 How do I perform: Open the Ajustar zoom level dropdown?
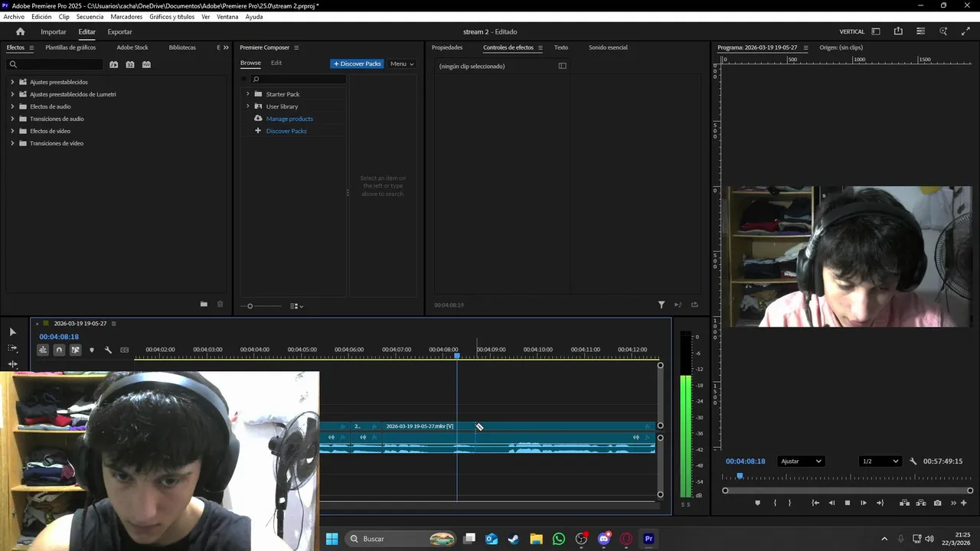(801, 461)
